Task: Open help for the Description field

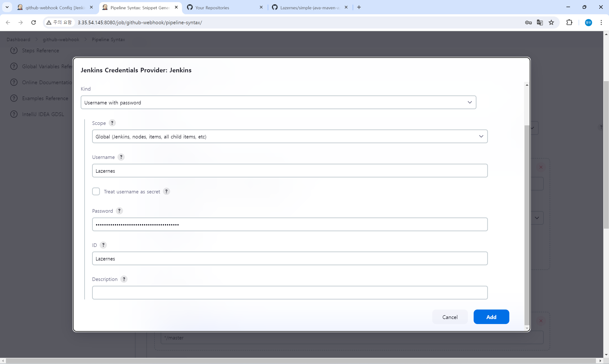Action: tap(124, 279)
